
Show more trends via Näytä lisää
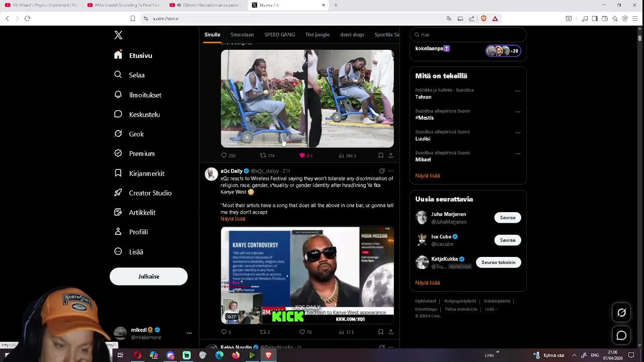(428, 175)
